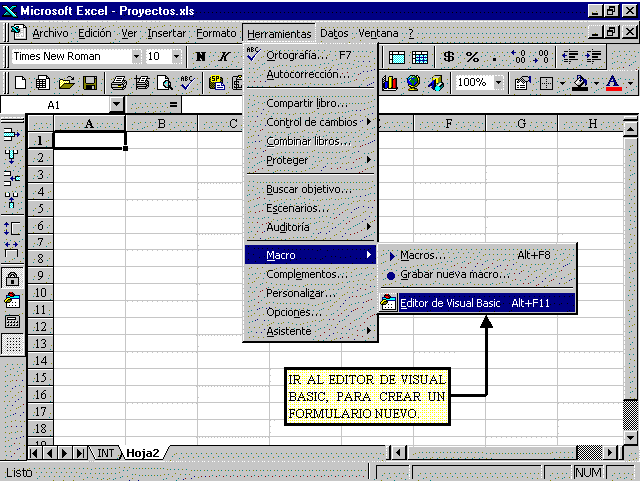This screenshot has width=640, height=481.
Task: Click the Save floppy disk icon
Action: point(90,83)
